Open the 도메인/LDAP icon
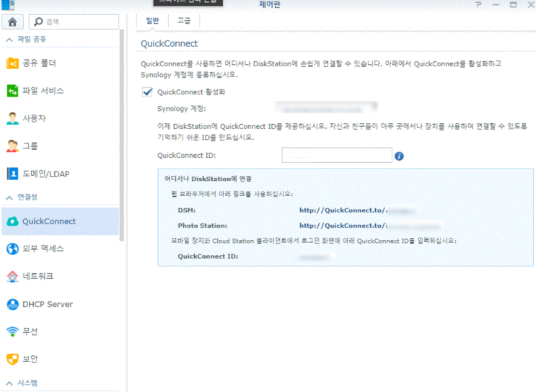The image size is (536, 392). click(x=13, y=174)
